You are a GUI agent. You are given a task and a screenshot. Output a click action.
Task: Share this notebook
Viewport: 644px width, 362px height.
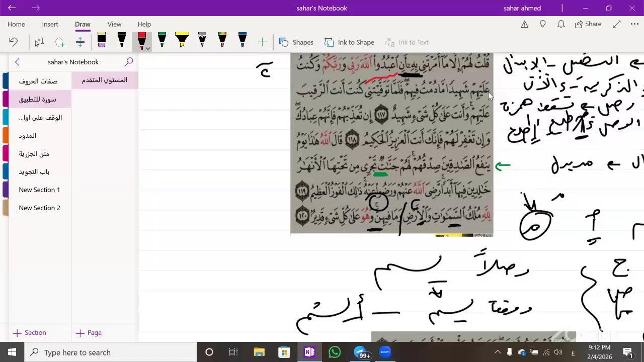(x=588, y=24)
